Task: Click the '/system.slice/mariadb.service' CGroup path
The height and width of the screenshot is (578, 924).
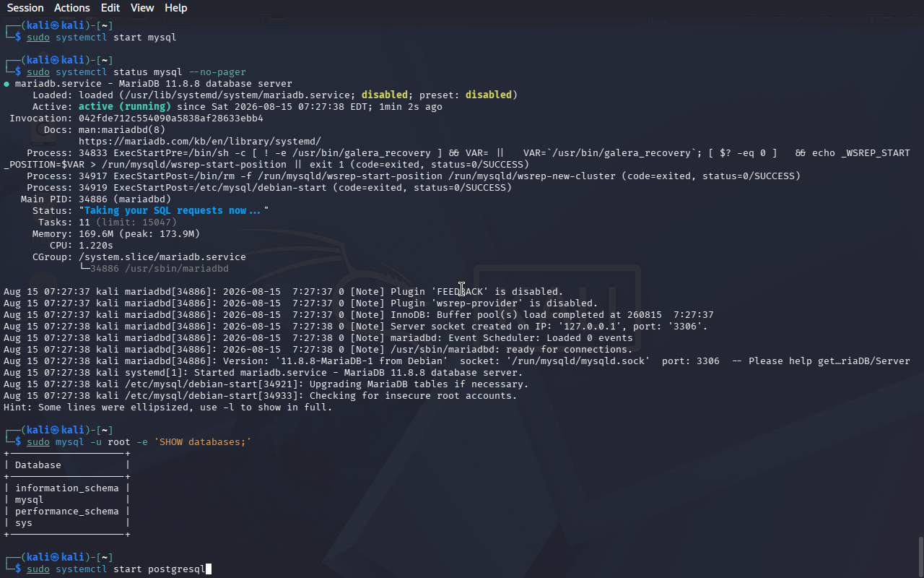Action: (x=162, y=257)
